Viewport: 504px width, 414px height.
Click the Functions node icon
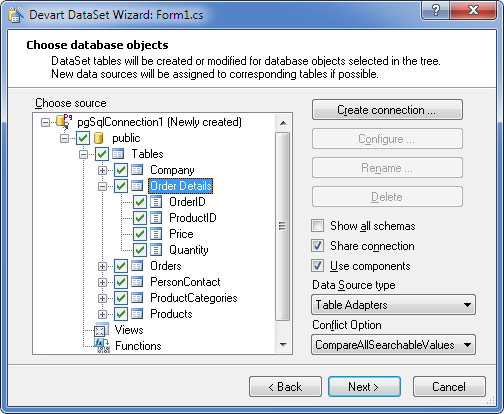tap(102, 346)
